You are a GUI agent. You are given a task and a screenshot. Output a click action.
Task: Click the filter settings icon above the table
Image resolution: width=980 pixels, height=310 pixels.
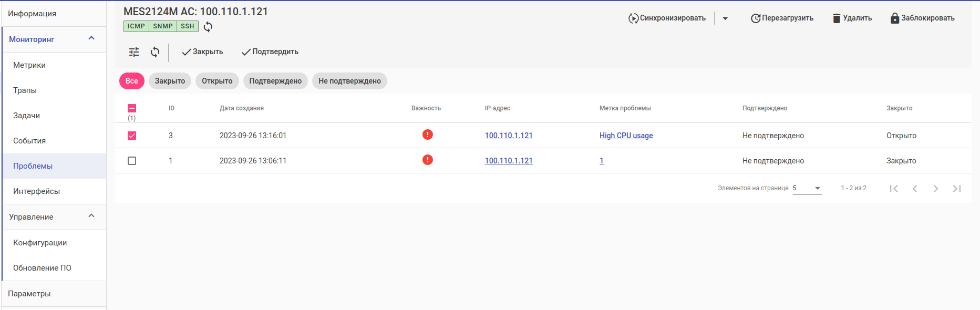point(134,52)
